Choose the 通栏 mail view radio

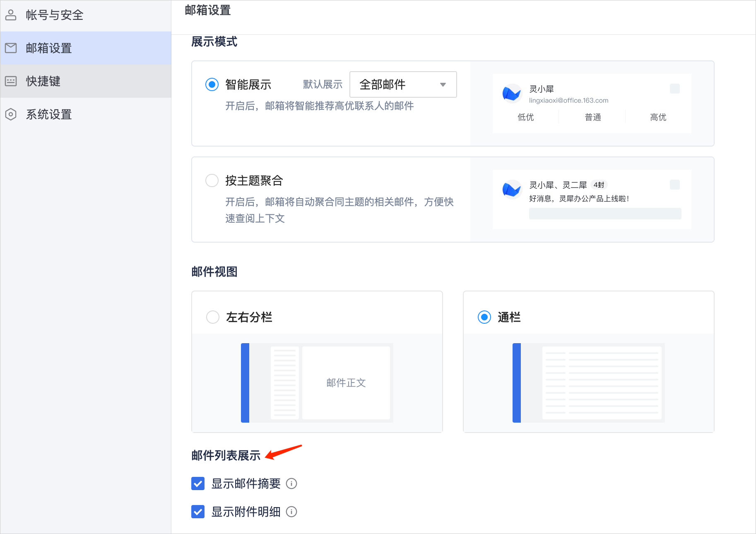tap(484, 317)
